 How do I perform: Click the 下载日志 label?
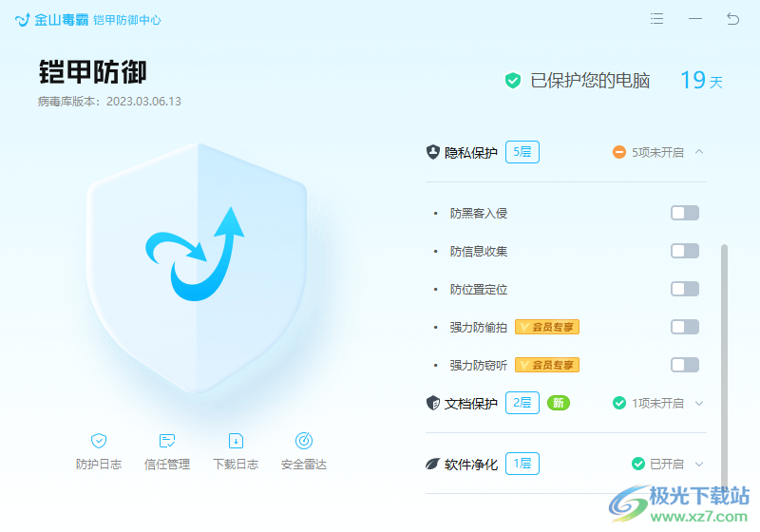[x=236, y=465]
